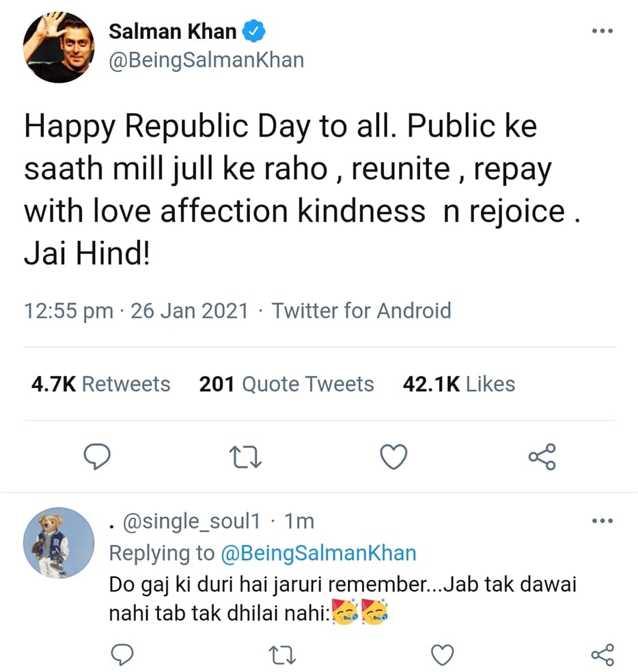Click the @BeingSalmanKhan handle in the header
The width and height of the screenshot is (638, 672).
[206, 60]
